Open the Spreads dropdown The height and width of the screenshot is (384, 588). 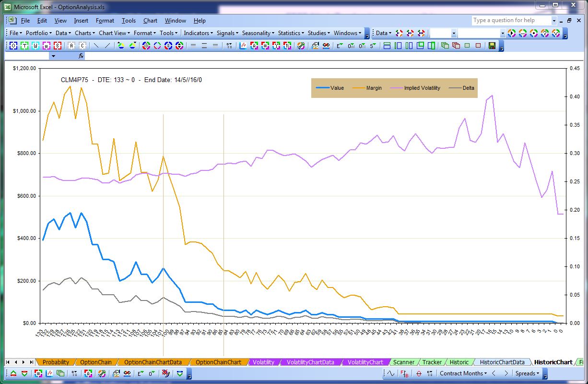pyautogui.click(x=527, y=373)
